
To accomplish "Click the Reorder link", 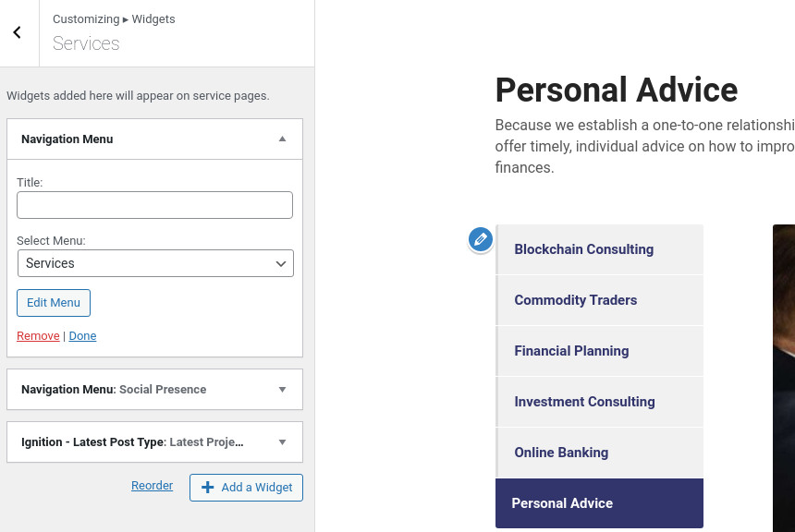I will (153, 486).
